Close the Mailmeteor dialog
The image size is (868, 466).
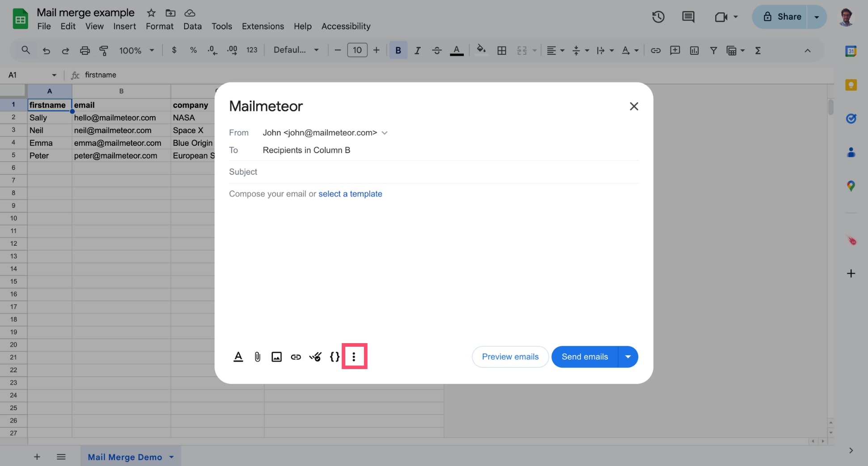pos(634,106)
